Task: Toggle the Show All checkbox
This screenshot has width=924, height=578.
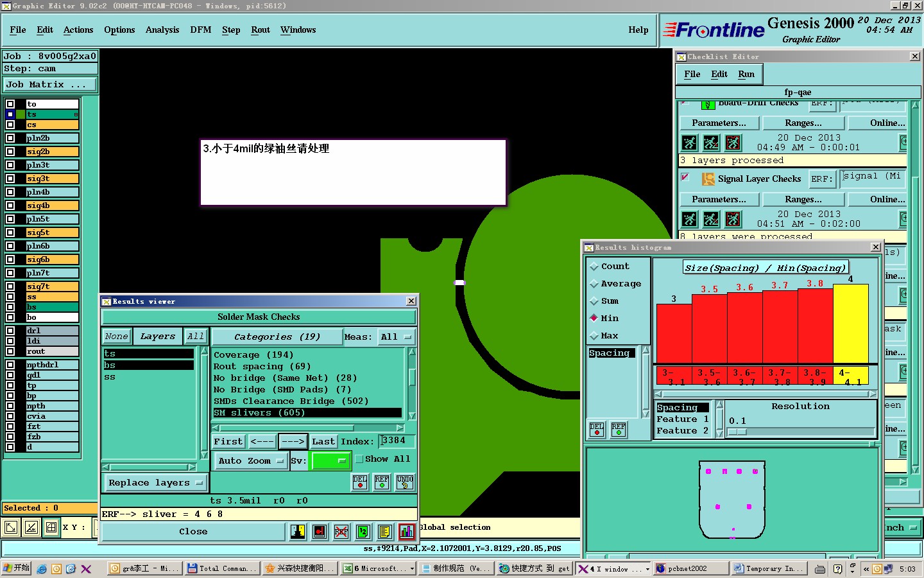Action: pos(359,459)
